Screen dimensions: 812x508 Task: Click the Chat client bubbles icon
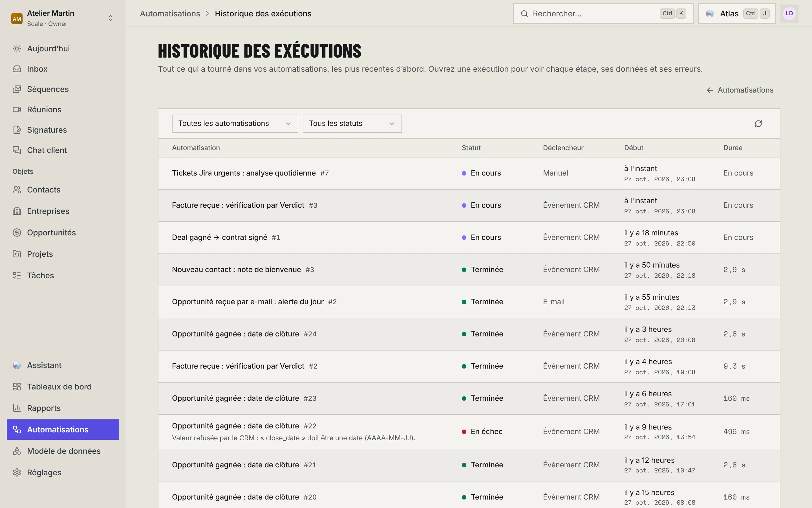click(x=17, y=150)
